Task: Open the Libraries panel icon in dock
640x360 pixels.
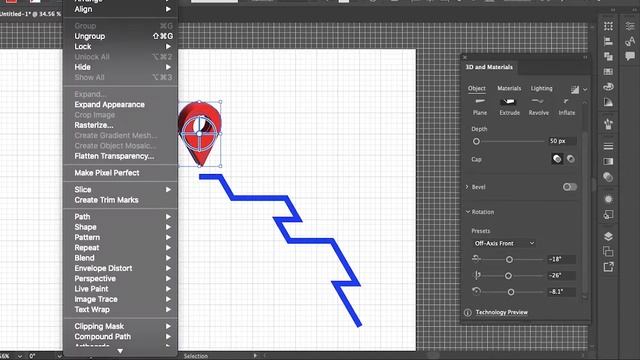Action: (x=630, y=41)
